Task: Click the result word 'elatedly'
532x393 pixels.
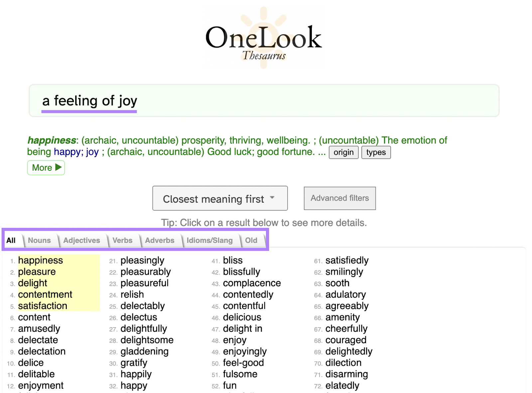Action: click(342, 385)
